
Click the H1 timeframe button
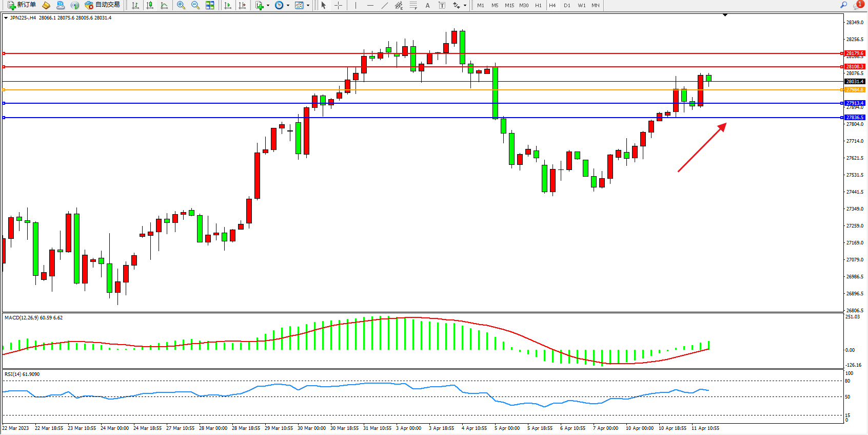(x=538, y=5)
